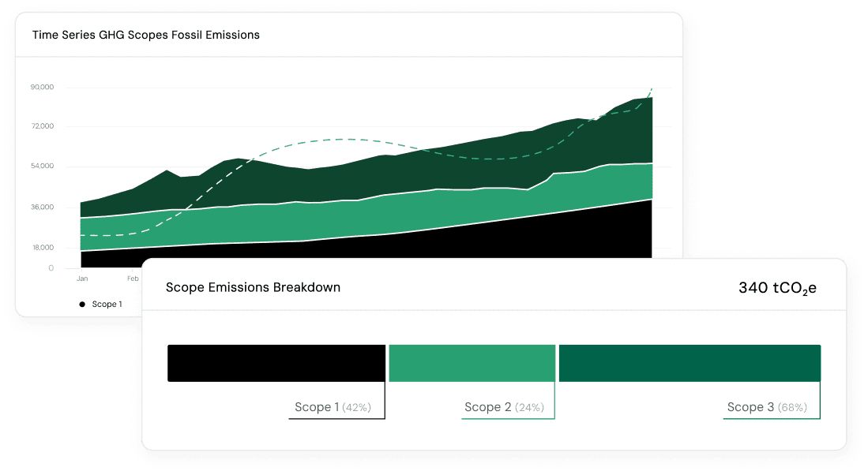Click the 90,000 y-axis label
868x475 pixels.
point(42,87)
